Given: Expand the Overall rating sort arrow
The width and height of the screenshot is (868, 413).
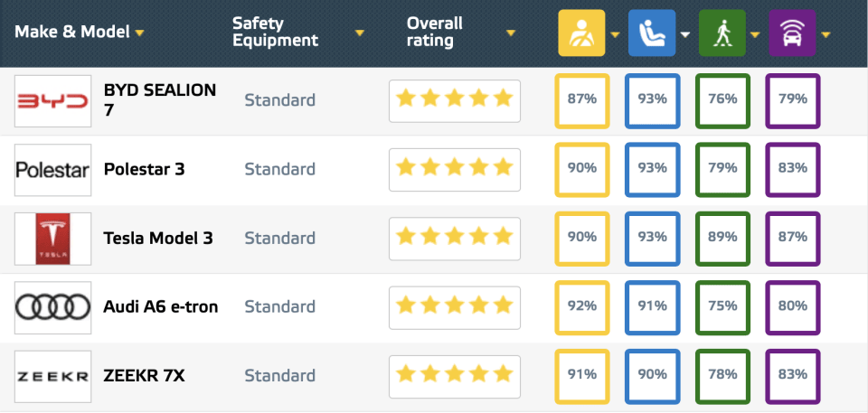Looking at the screenshot, I should click(x=511, y=33).
